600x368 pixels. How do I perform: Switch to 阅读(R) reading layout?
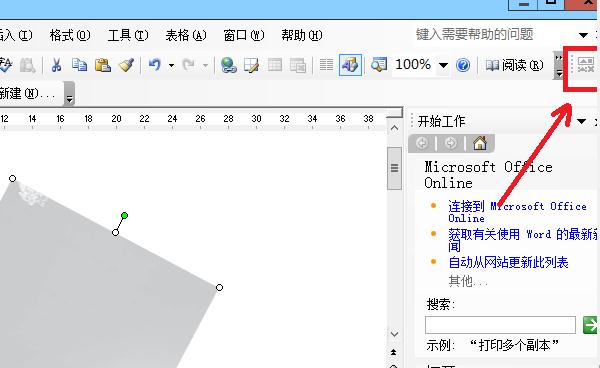[x=514, y=65]
